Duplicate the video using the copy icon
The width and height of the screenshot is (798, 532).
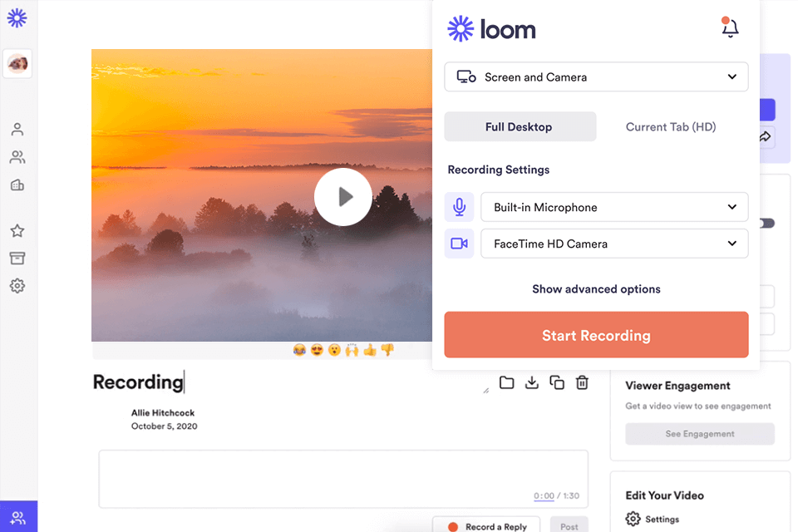[557, 382]
